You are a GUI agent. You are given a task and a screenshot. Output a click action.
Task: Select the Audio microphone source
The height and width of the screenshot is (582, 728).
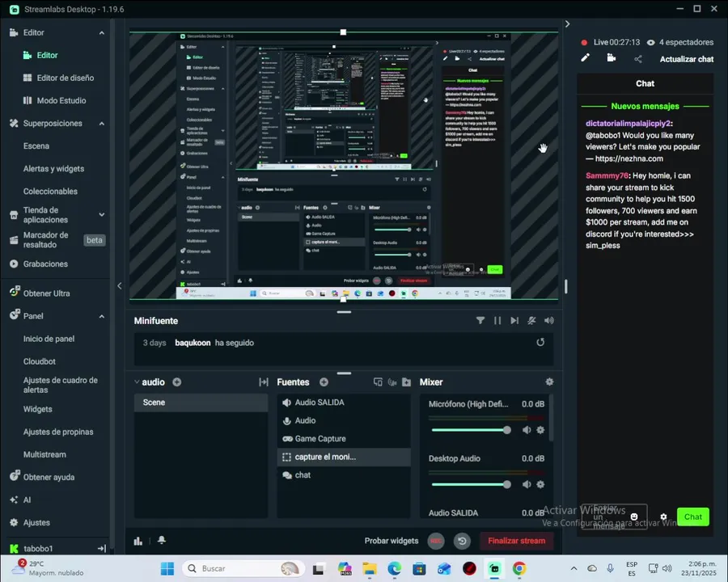tap(344, 420)
